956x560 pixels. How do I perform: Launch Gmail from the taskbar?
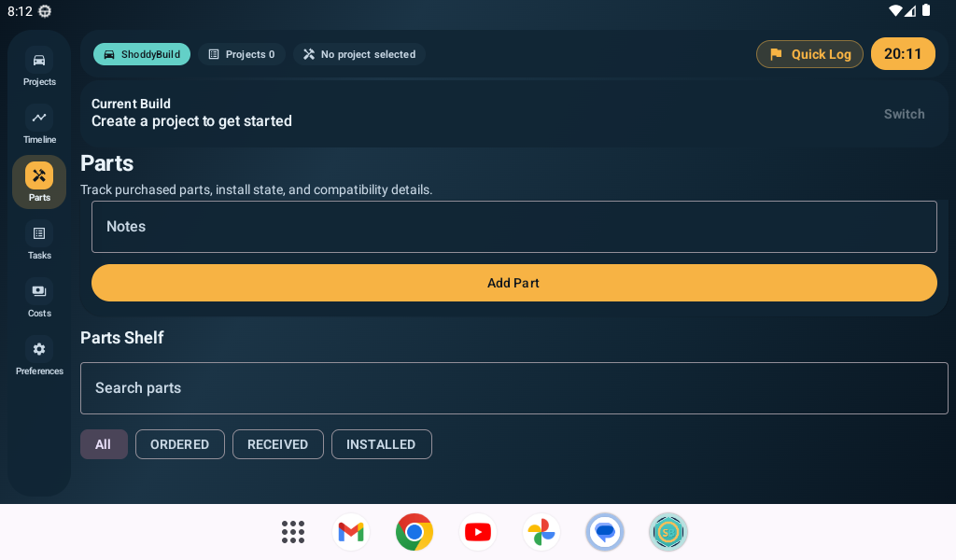pos(351,532)
